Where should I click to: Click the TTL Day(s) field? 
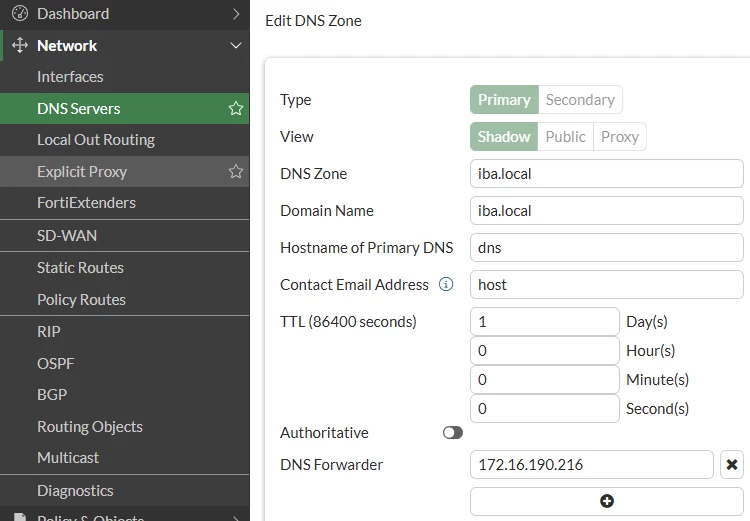545,321
